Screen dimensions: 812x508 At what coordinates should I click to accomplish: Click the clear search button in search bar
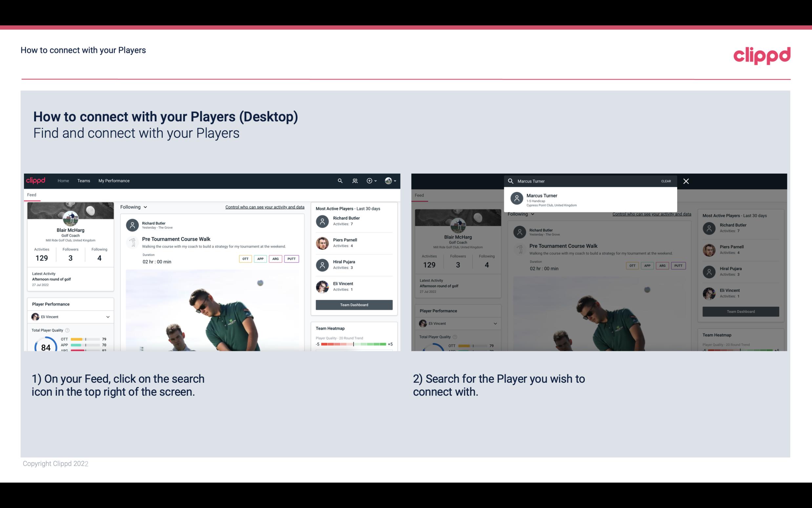666,181
